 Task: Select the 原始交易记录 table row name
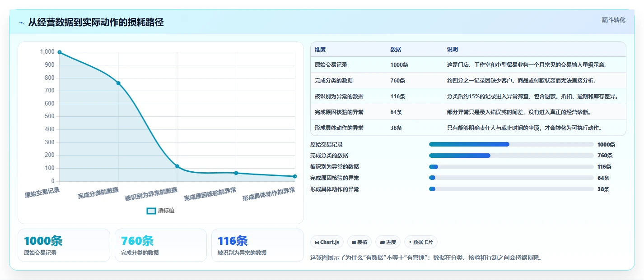[x=331, y=65]
